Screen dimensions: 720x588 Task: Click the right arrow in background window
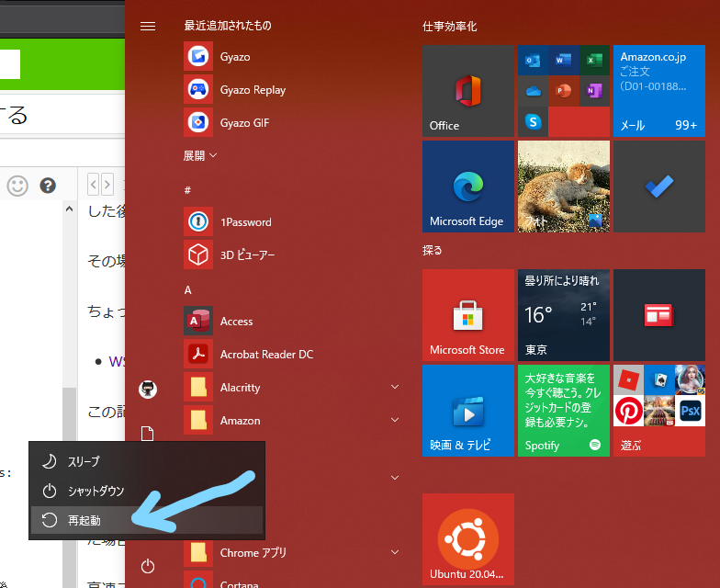[x=107, y=185]
